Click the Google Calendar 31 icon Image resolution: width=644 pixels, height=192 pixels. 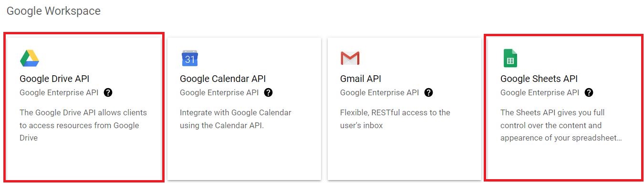pyautogui.click(x=189, y=58)
